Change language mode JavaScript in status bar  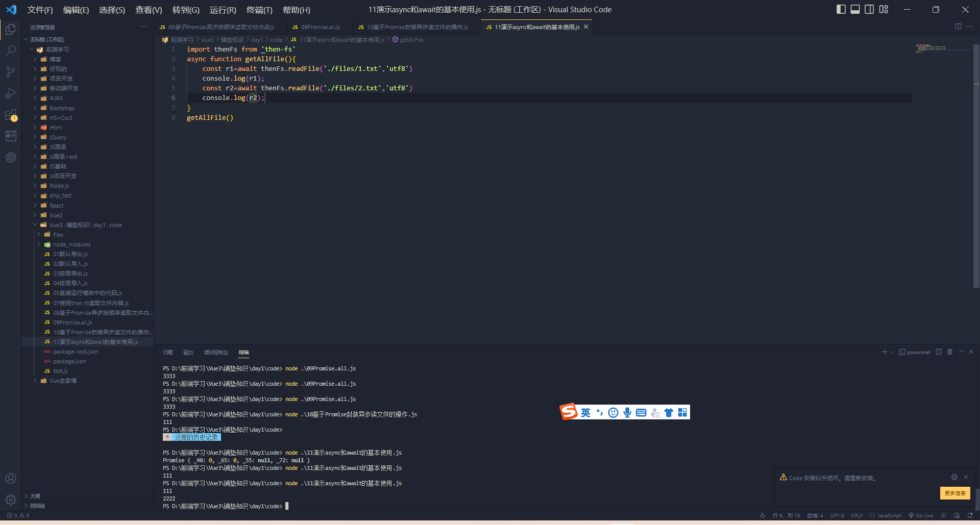[x=889, y=515]
